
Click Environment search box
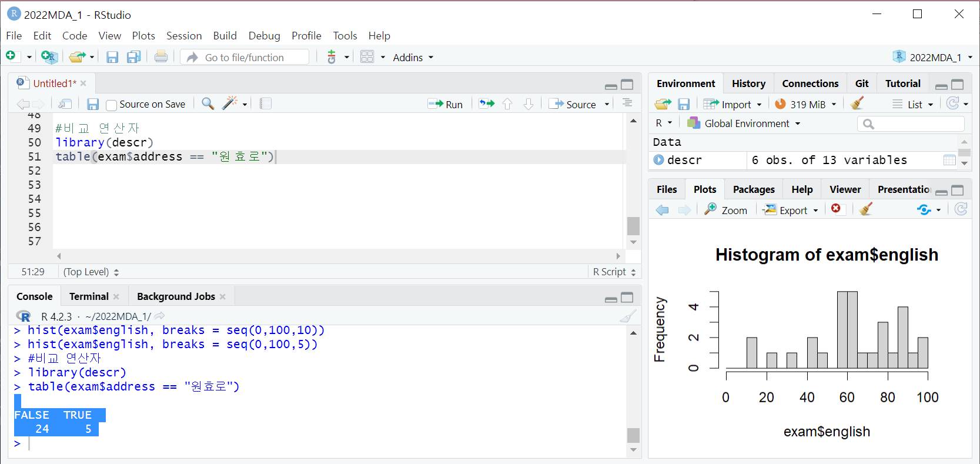(911, 123)
